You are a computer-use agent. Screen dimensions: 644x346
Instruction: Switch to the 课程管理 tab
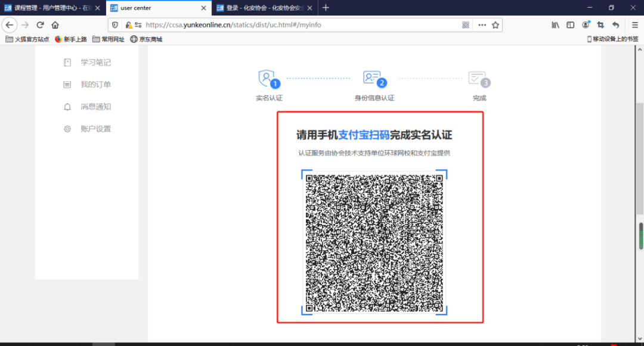click(x=53, y=8)
